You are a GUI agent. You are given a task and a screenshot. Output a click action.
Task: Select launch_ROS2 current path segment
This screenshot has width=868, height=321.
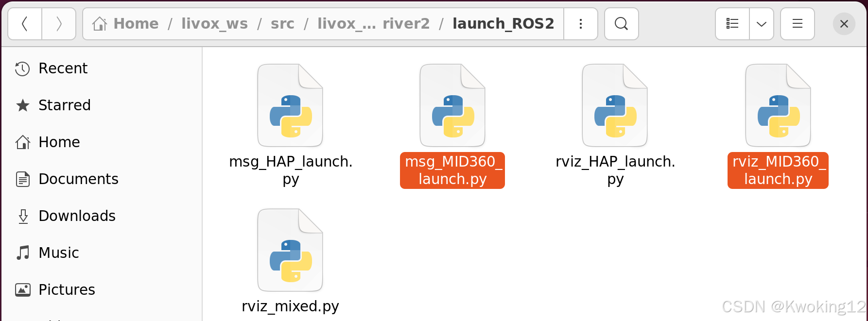tap(503, 24)
